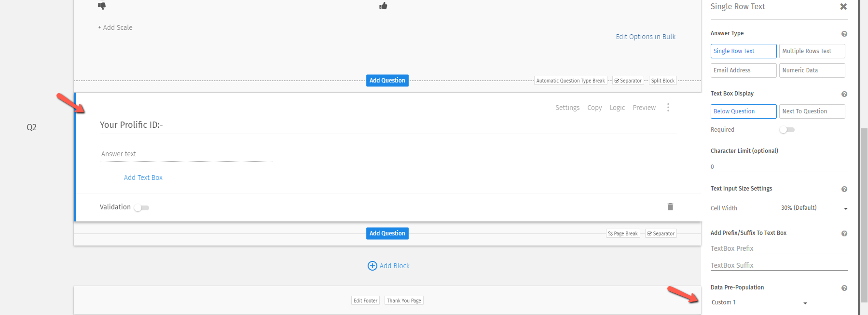Viewport: 868px width, 315px height.
Task: Click the help icon beside Answer Type
Action: click(844, 34)
